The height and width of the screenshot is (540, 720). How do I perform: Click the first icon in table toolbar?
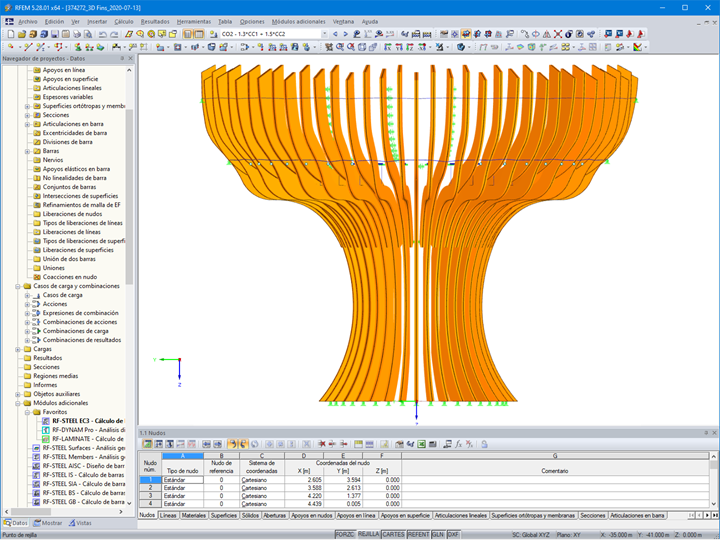147,444
